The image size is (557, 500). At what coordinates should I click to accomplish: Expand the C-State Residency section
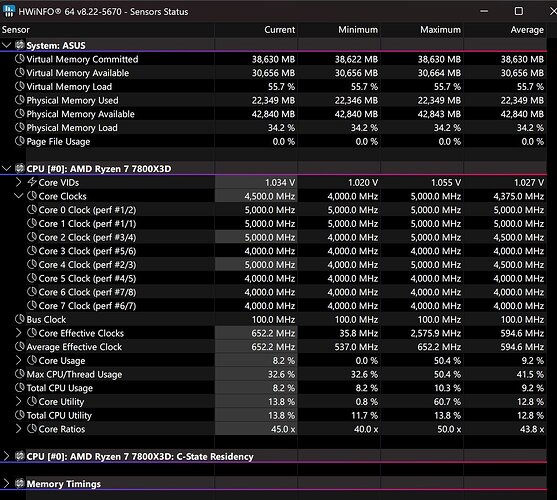pyautogui.click(x=6, y=456)
